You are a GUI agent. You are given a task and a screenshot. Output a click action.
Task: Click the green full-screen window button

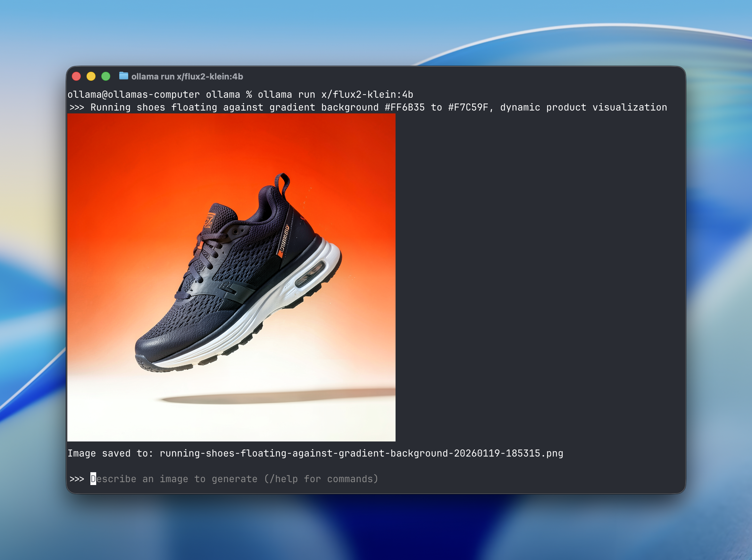[x=106, y=76]
